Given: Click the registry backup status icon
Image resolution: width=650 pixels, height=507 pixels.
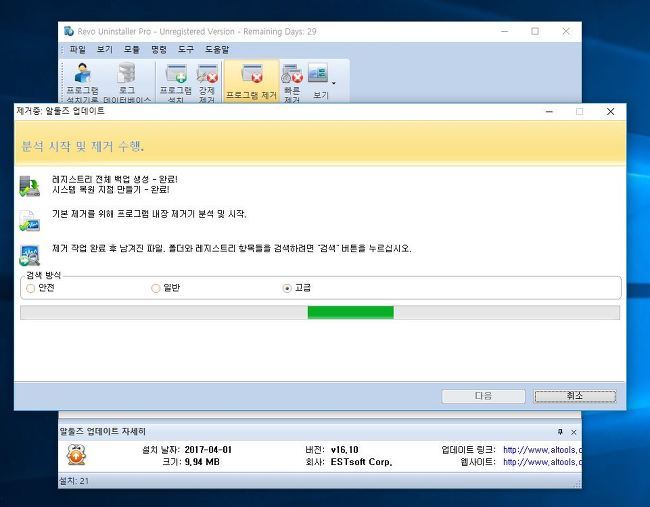Looking at the screenshot, I should tap(29, 186).
